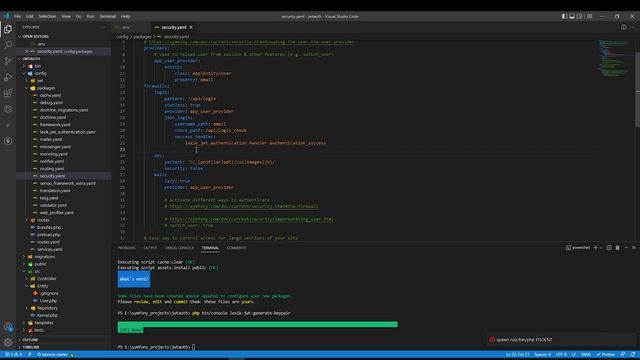
Task: Open Run and Debug view
Action: click(8, 77)
